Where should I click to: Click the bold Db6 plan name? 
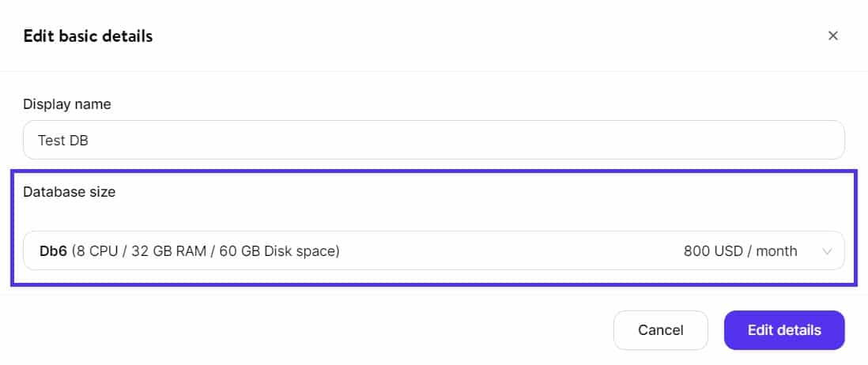click(54, 251)
